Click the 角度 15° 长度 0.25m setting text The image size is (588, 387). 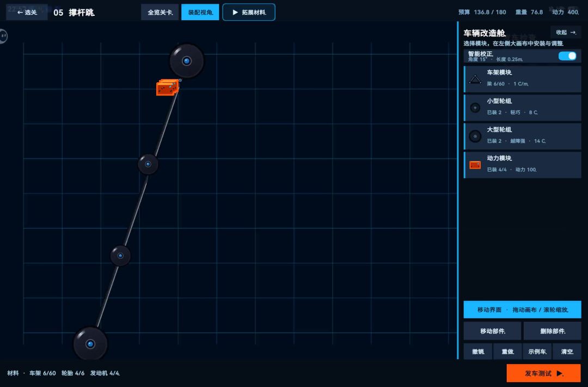495,59
